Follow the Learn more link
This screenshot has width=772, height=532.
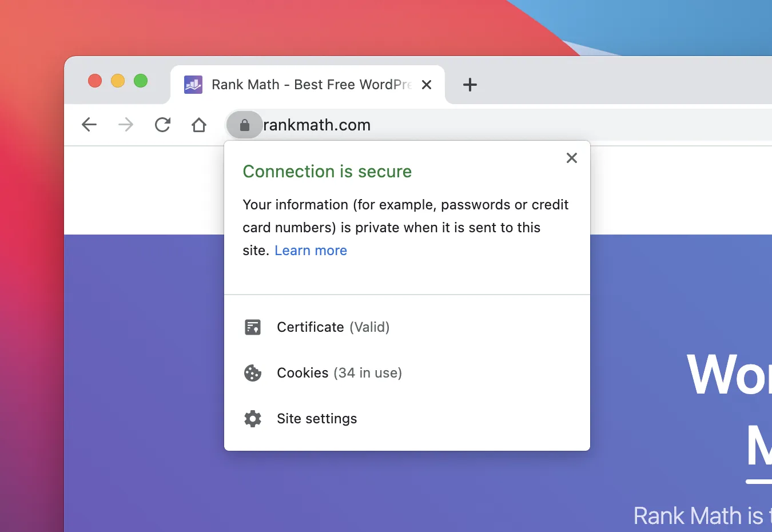coord(311,251)
